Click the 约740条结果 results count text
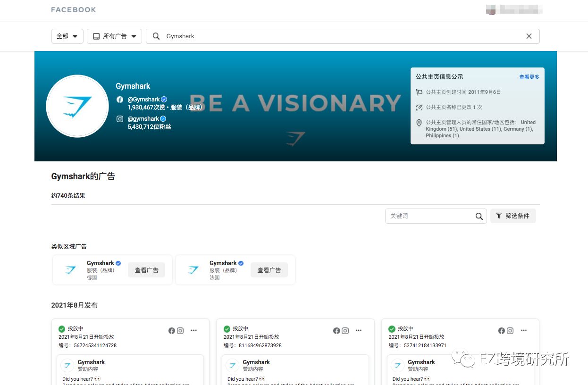This screenshot has width=588, height=385. click(68, 196)
